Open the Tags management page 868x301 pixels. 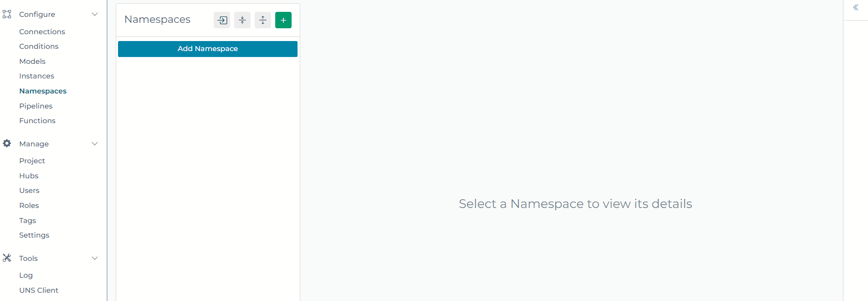pos(27,220)
